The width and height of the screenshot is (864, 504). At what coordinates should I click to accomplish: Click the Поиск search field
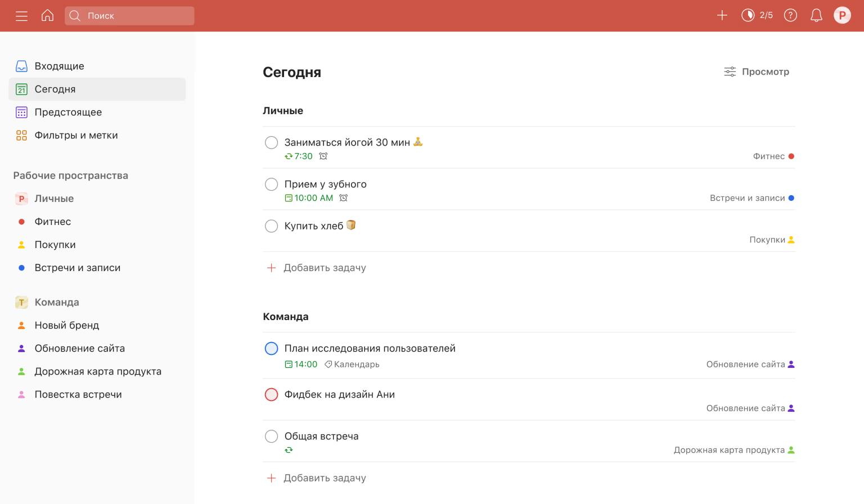tap(129, 16)
